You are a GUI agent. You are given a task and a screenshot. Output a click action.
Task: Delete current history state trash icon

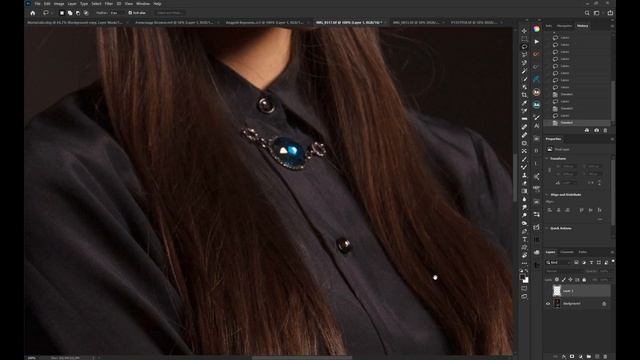pyautogui.click(x=605, y=130)
